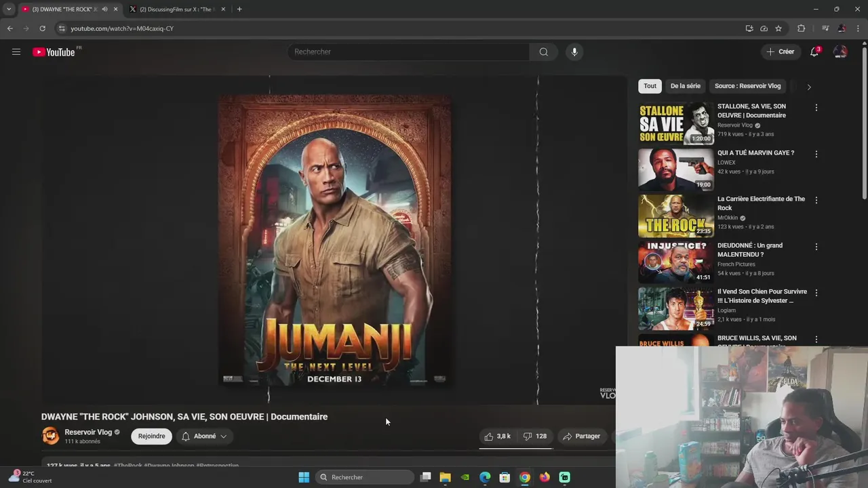Image resolution: width=868 pixels, height=488 pixels.
Task: Show more filter chips with arrow
Action: coord(808,87)
